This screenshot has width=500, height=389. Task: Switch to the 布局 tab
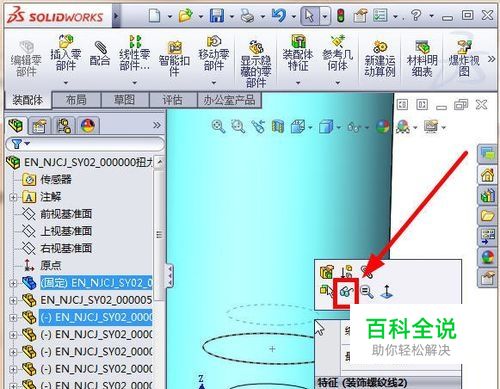[x=76, y=100]
